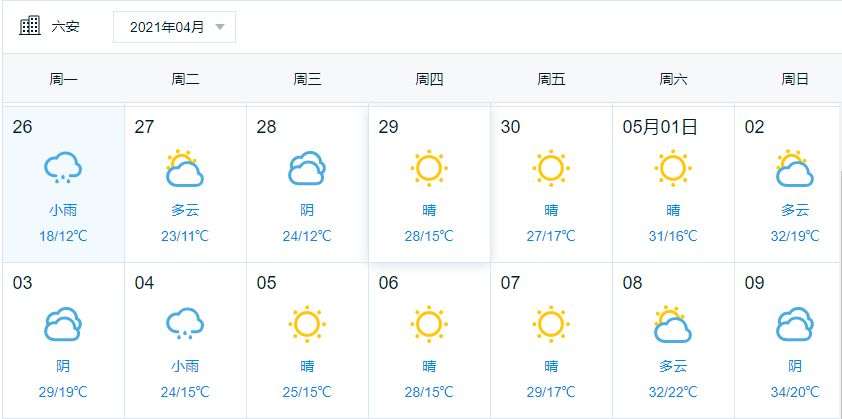
Task: Click the temperature 24/12℃
Action: [x=307, y=236]
